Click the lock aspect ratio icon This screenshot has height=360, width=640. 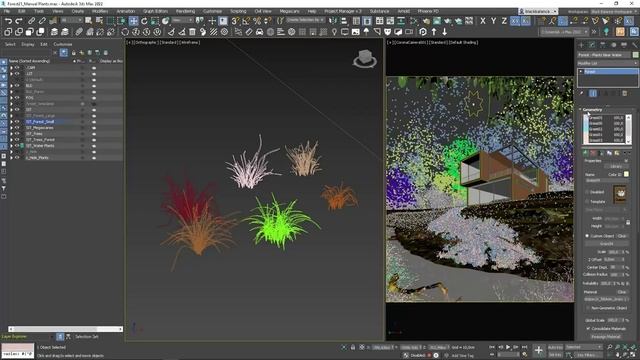click(x=628, y=222)
